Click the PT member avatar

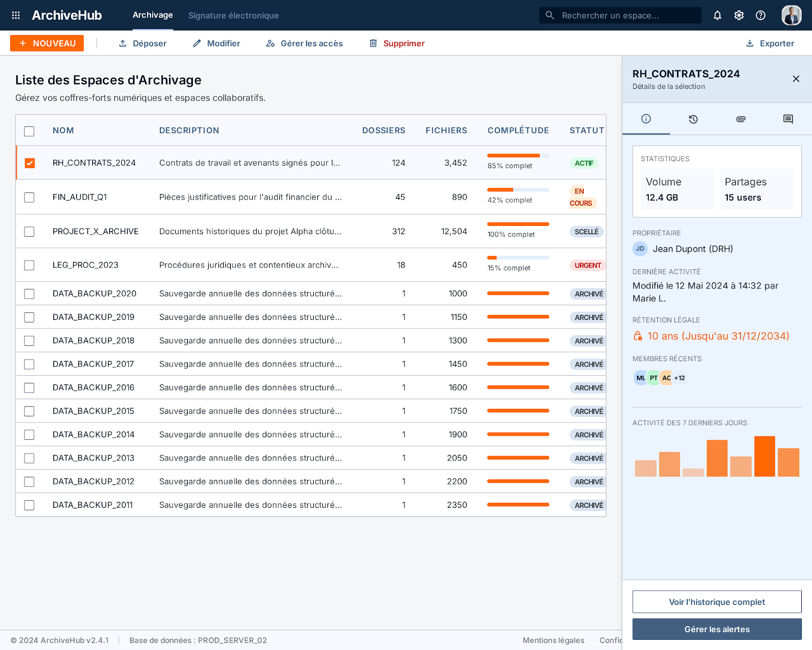[654, 378]
